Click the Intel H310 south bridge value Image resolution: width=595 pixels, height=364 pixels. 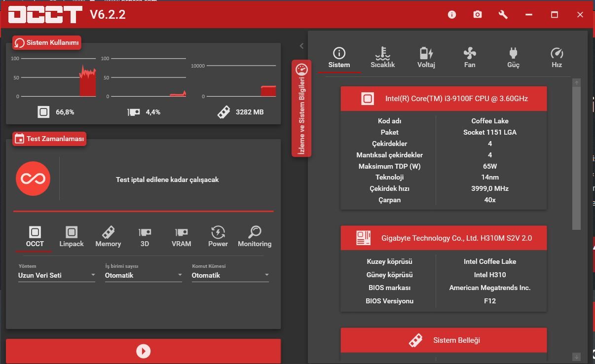pos(490,275)
